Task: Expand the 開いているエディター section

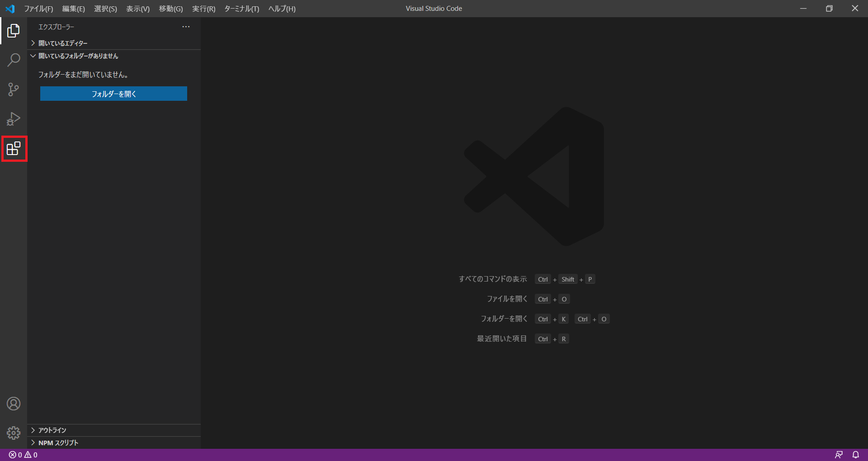Action: pyautogui.click(x=63, y=43)
